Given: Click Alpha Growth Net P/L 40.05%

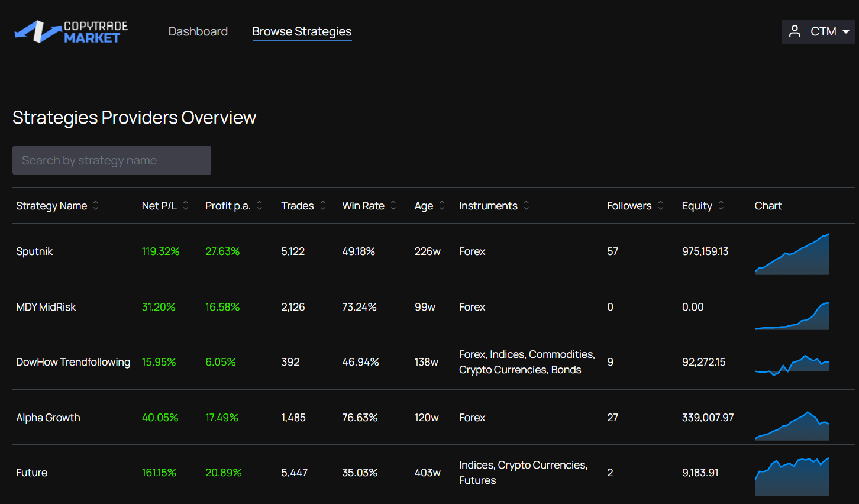Looking at the screenshot, I should (160, 418).
